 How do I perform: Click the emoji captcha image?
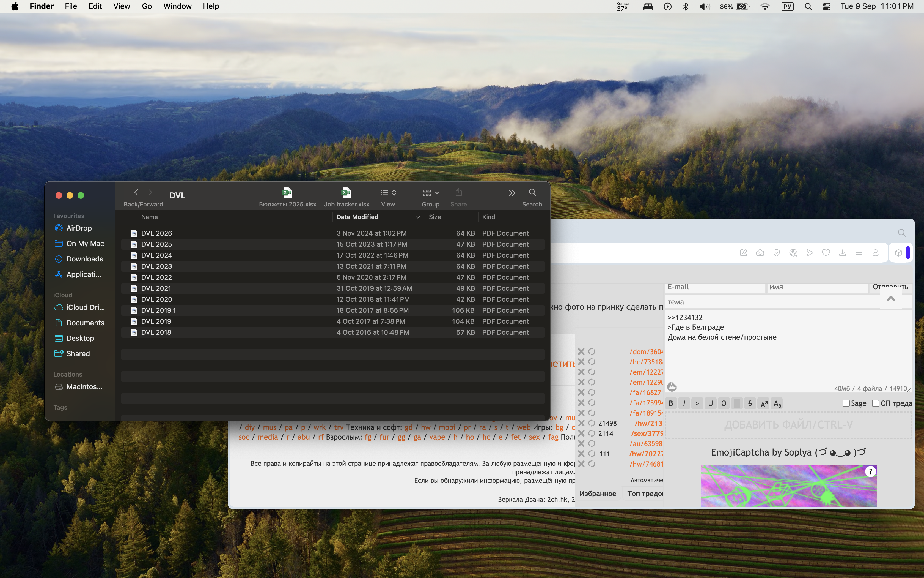pos(788,486)
